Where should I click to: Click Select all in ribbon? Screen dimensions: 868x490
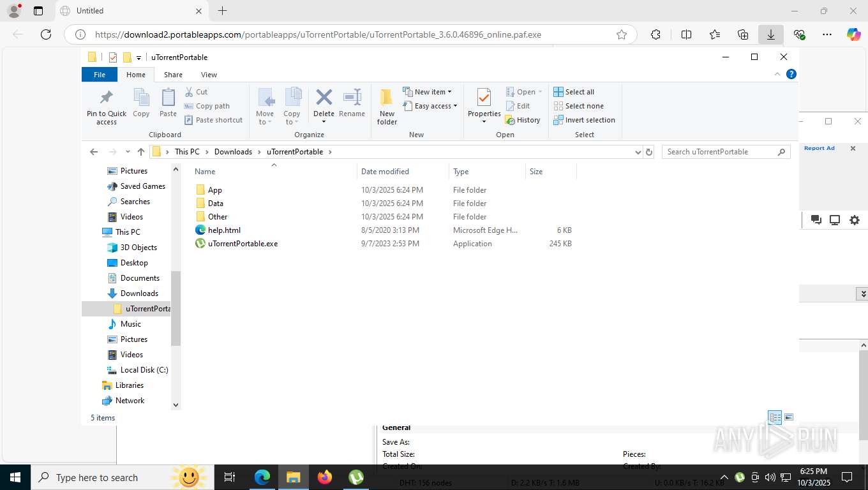click(x=574, y=92)
